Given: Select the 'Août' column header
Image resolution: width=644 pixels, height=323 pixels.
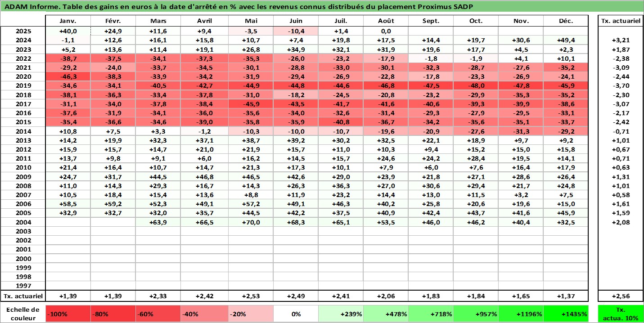Looking at the screenshot, I should click(386, 21).
